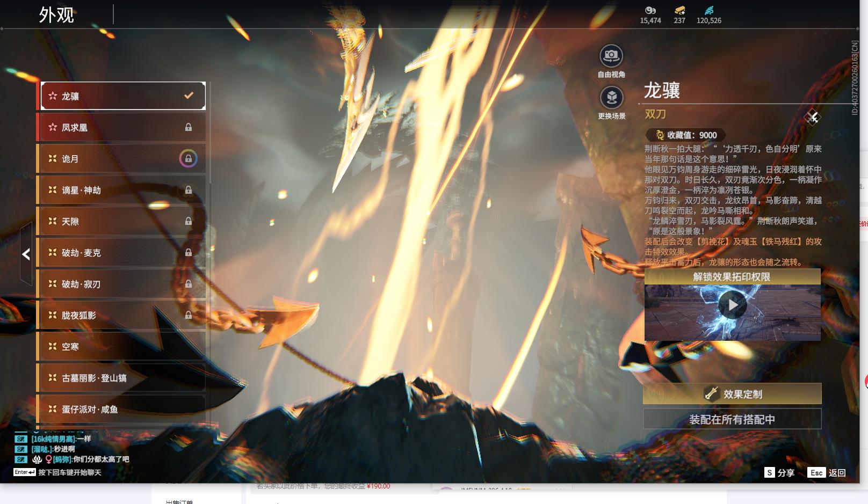This screenshot has width=868, height=504.
Task: Click the lock icon on 凤求凰
Action: coord(188,127)
